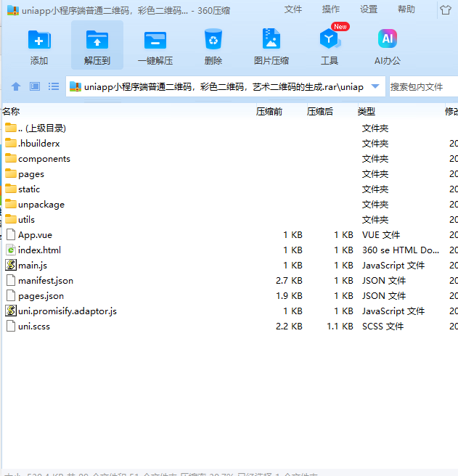458x476 pixels.
Task: Select the .. (上级目录) row text
Action: tap(42, 128)
